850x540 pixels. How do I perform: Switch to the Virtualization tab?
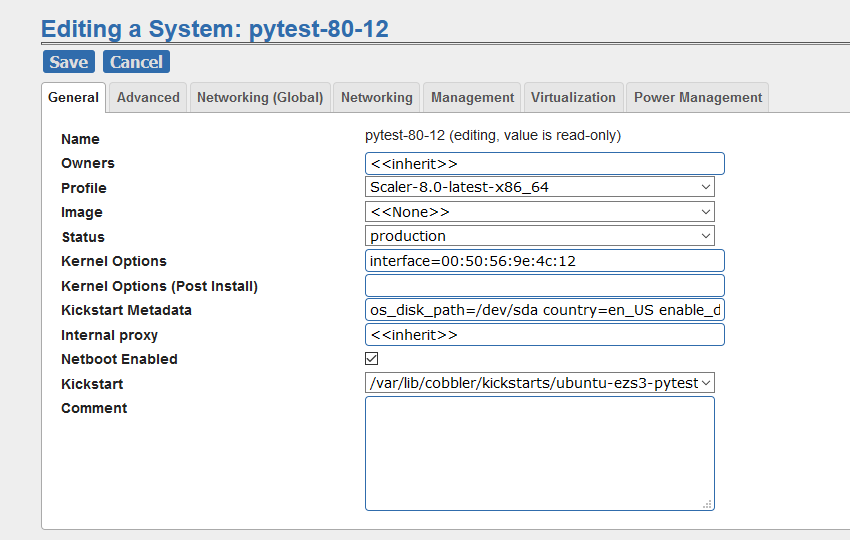pyautogui.click(x=573, y=98)
